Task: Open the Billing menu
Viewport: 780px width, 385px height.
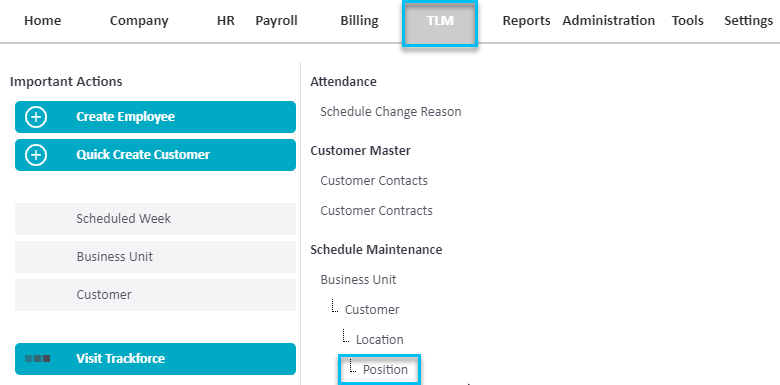Action: [359, 21]
